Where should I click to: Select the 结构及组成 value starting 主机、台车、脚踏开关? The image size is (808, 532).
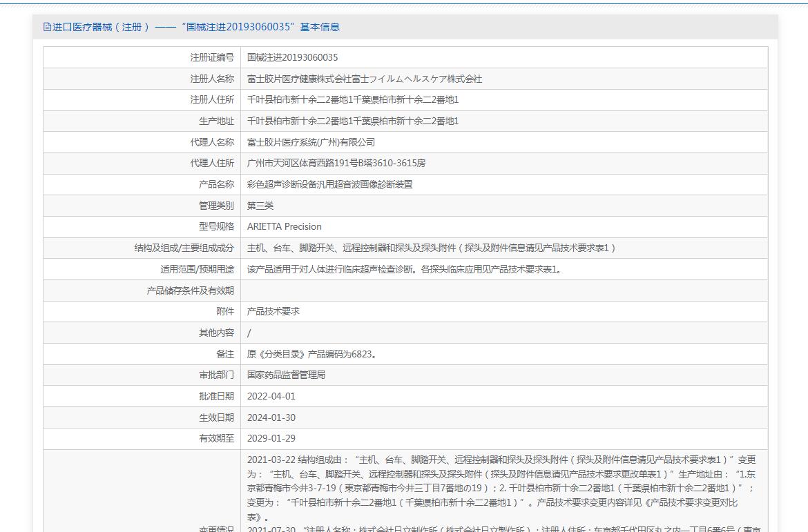[x=432, y=248]
